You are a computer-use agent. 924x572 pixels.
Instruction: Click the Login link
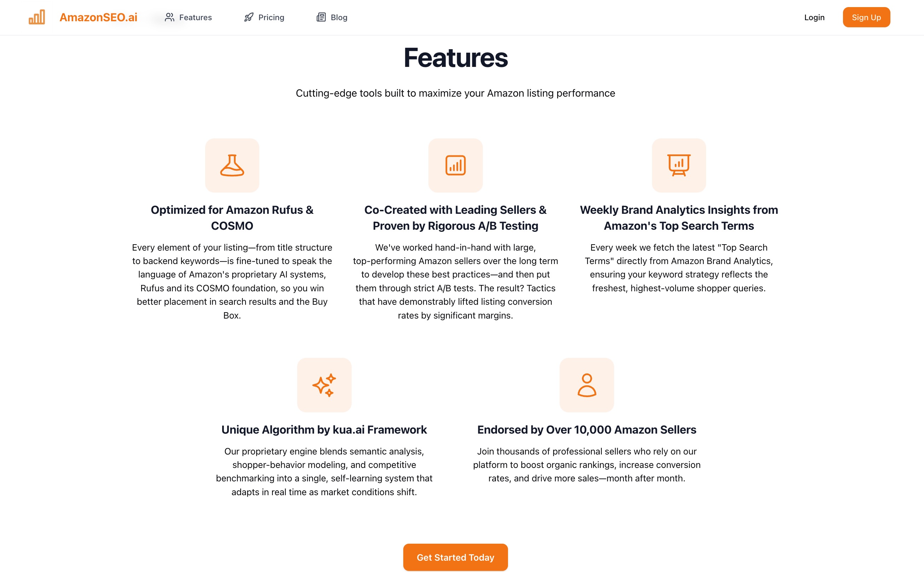[814, 17]
